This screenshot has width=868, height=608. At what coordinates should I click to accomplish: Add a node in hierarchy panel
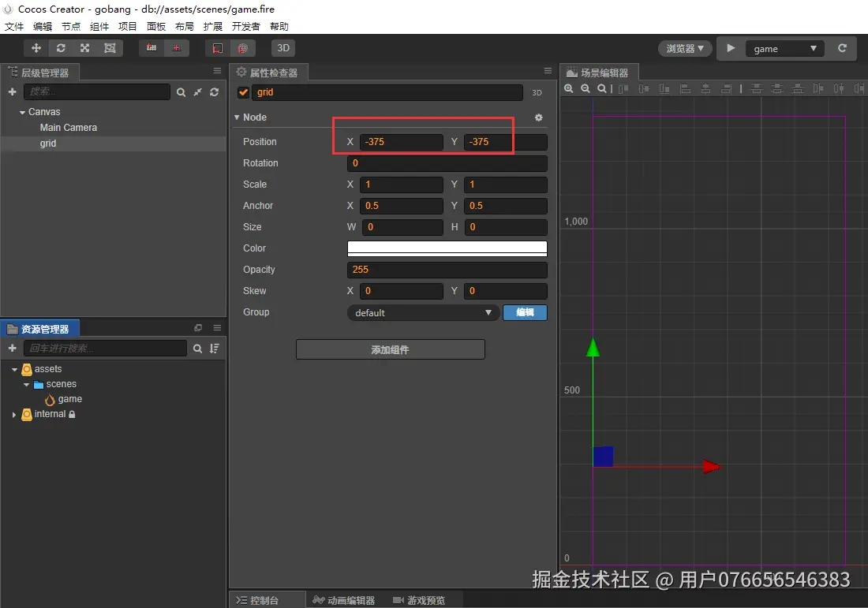tap(12, 91)
